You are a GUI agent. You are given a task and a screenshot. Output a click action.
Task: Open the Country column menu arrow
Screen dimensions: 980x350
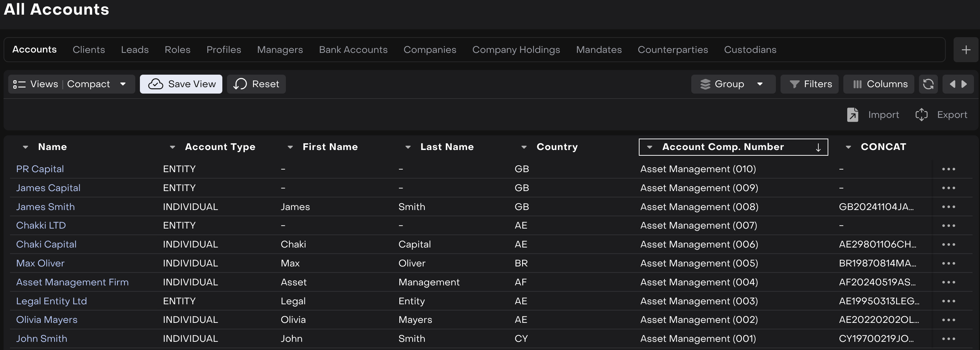[x=524, y=147]
